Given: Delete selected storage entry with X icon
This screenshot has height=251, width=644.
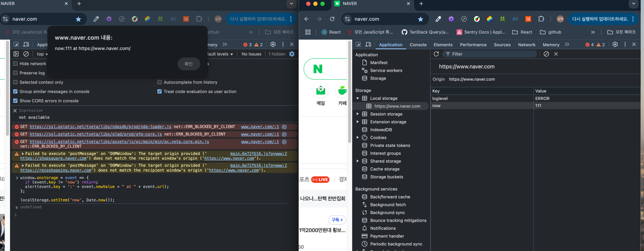Looking at the screenshot, I should coord(556,54).
